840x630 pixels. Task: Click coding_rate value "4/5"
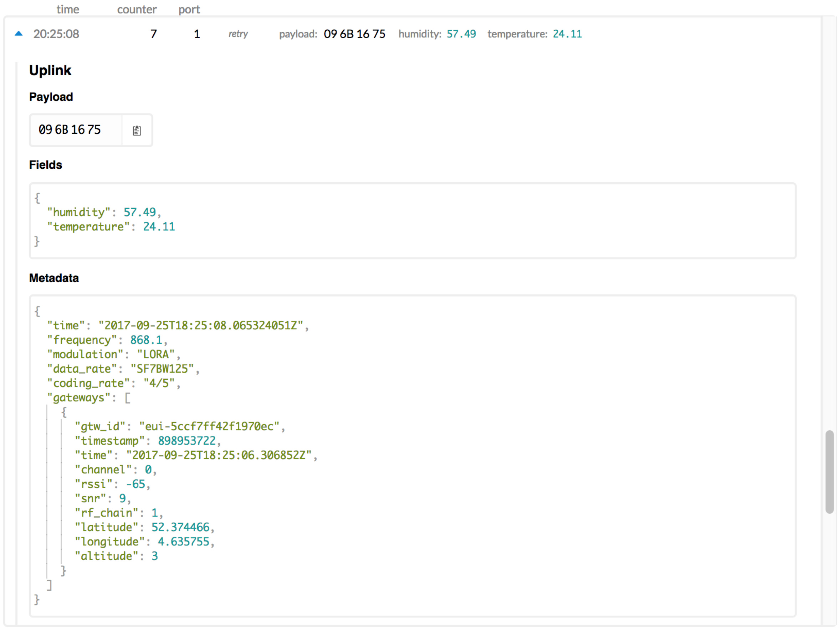[x=159, y=383]
